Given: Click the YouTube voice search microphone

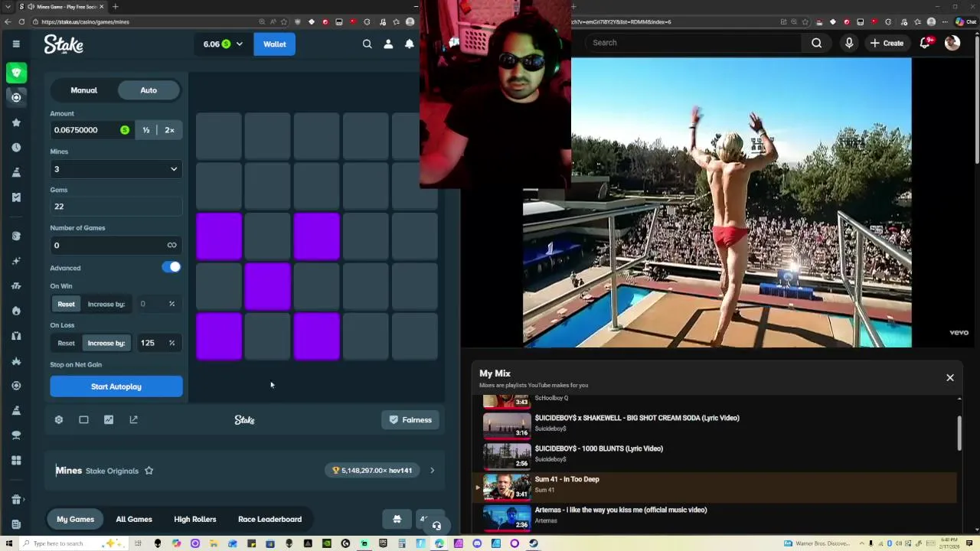Looking at the screenshot, I should click(849, 43).
